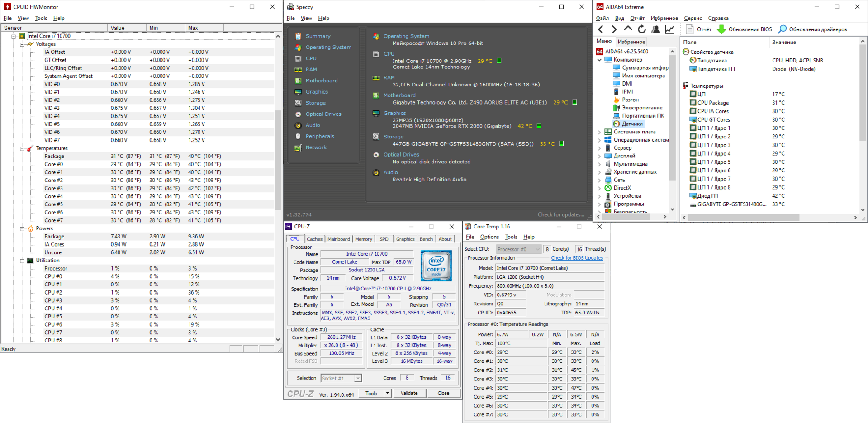The image size is (868, 423).
Task: Click Check for BIOS Updates link
Action: [x=577, y=258]
